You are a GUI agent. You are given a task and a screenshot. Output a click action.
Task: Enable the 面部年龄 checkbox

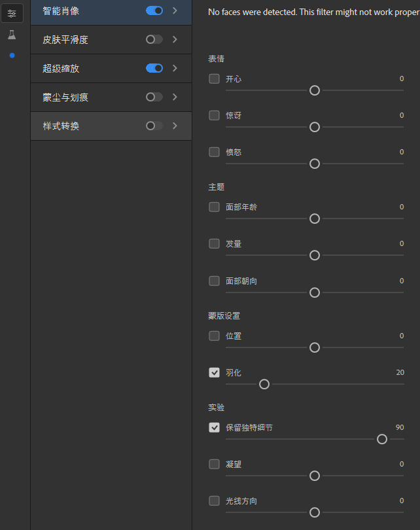click(214, 207)
